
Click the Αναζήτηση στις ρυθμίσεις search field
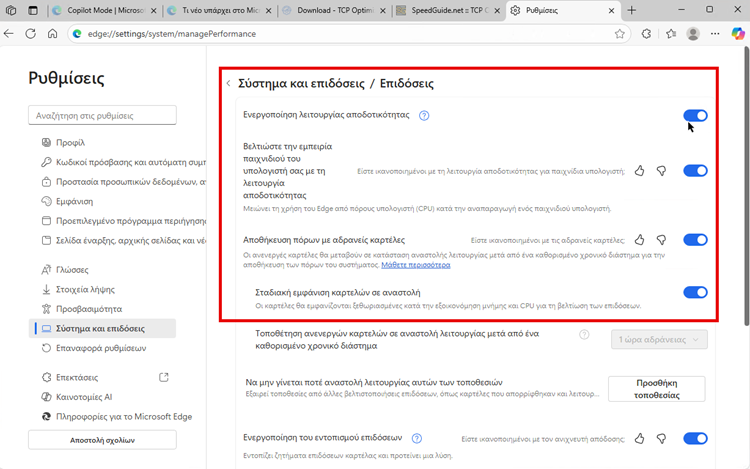click(102, 115)
